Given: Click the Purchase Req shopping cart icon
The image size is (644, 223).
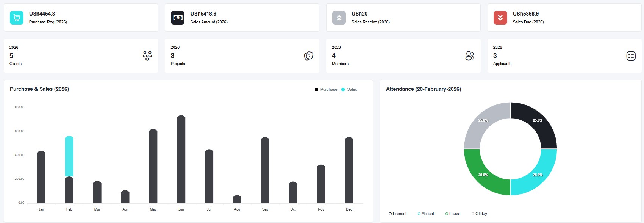Looking at the screenshot, I should click(x=17, y=18).
